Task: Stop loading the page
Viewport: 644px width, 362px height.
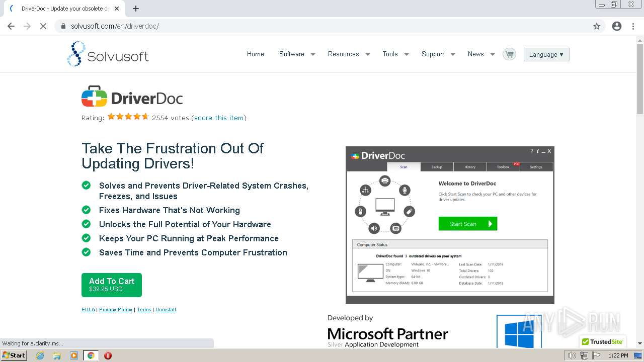Action: (43, 26)
